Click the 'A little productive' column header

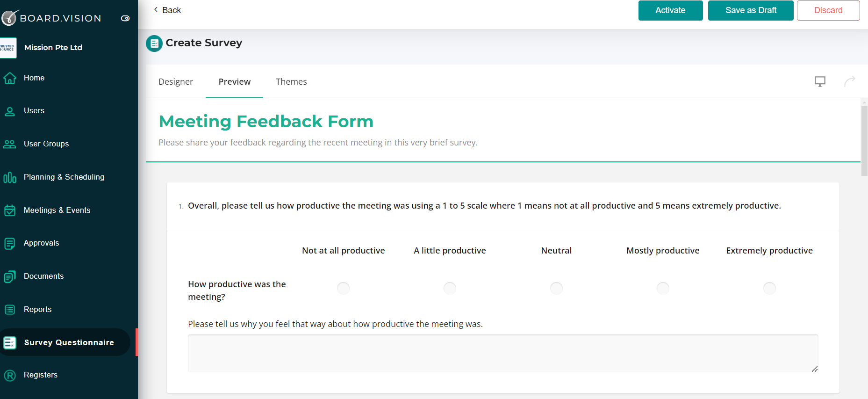(450, 251)
